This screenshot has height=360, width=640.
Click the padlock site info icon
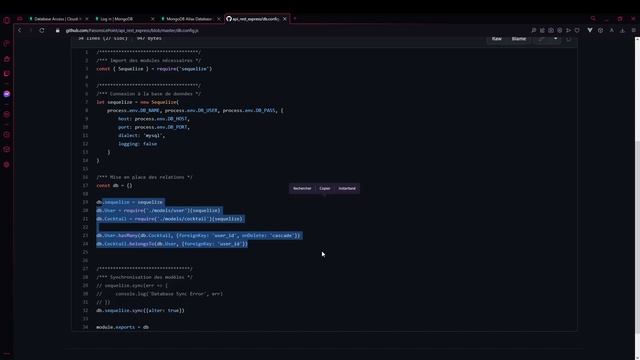coord(58,31)
